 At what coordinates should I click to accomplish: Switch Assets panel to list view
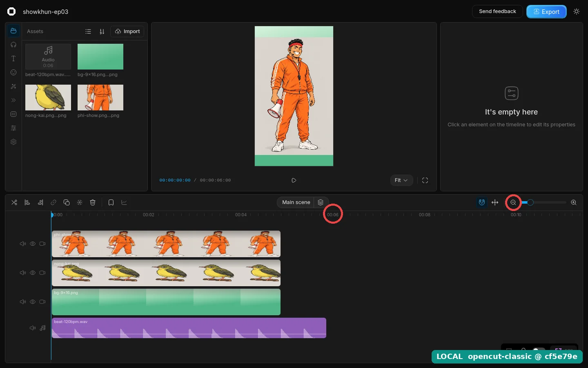88,31
